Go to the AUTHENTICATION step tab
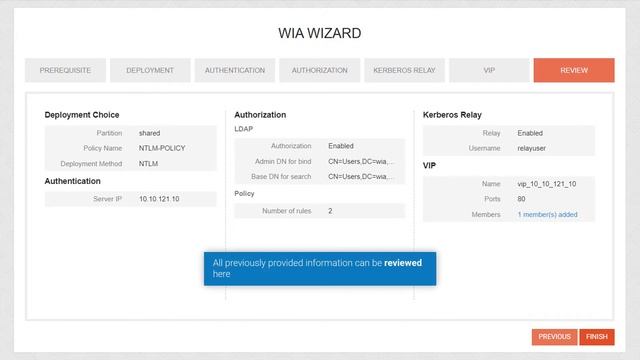 pyautogui.click(x=235, y=70)
